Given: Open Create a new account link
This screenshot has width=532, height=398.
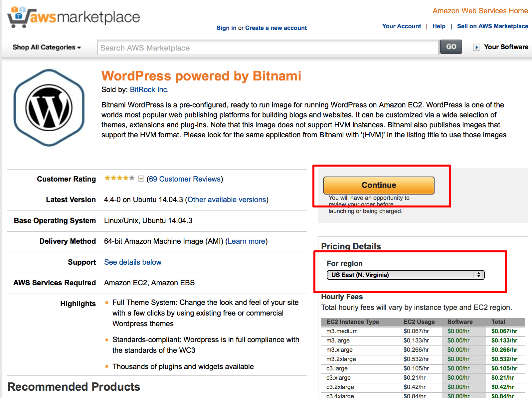Looking at the screenshot, I should tap(276, 28).
